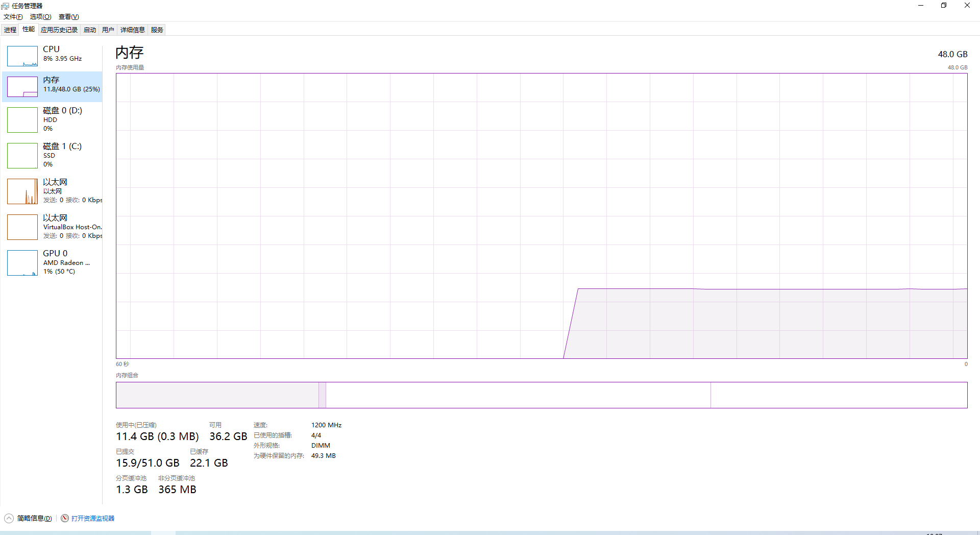Select the CPU mini graph thumbnail

click(22, 56)
